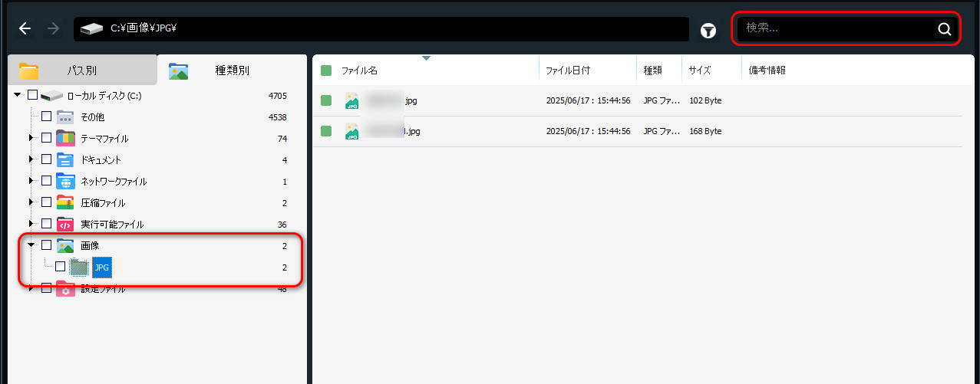Screen dimensions: 980x384
Task: Open the filter funnel icon
Action: click(x=708, y=31)
